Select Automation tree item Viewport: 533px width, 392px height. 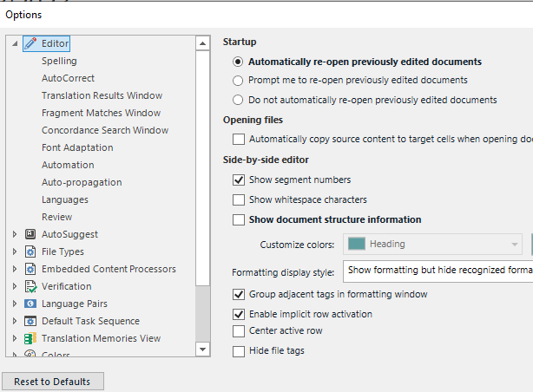(x=68, y=165)
